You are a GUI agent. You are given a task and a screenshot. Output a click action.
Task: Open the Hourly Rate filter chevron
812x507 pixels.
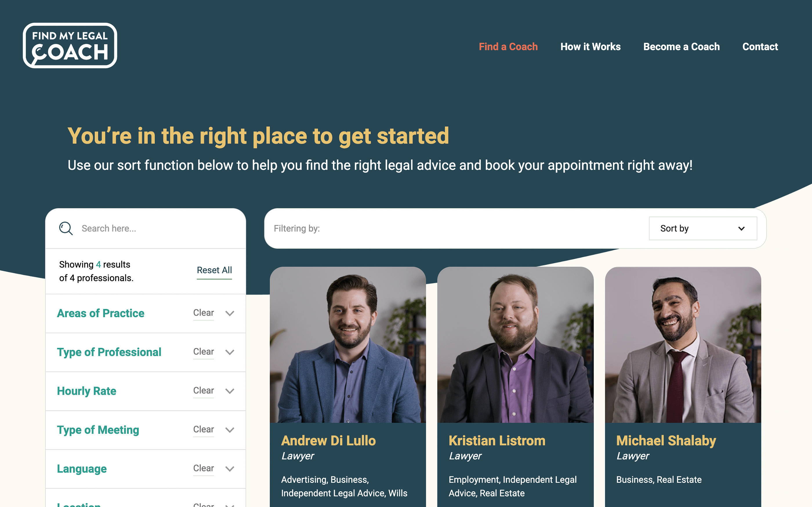click(229, 391)
